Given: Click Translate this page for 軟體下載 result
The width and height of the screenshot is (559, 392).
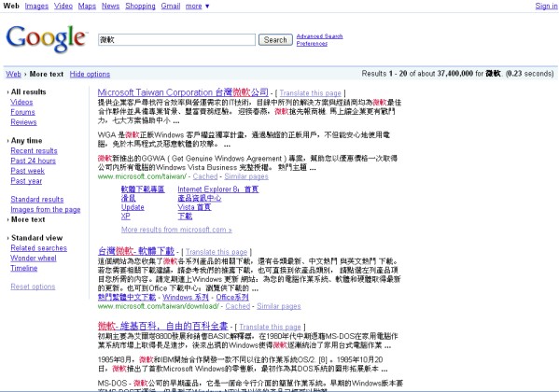Looking at the screenshot, I should [x=217, y=252].
